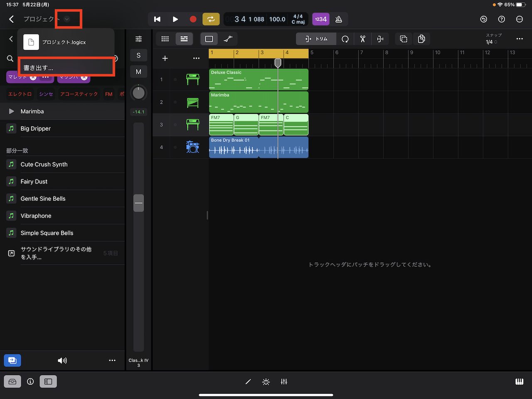This screenshot has width=532, height=399.
Task: Toggle the purple 1234 count-in button
Action: pos(320,19)
